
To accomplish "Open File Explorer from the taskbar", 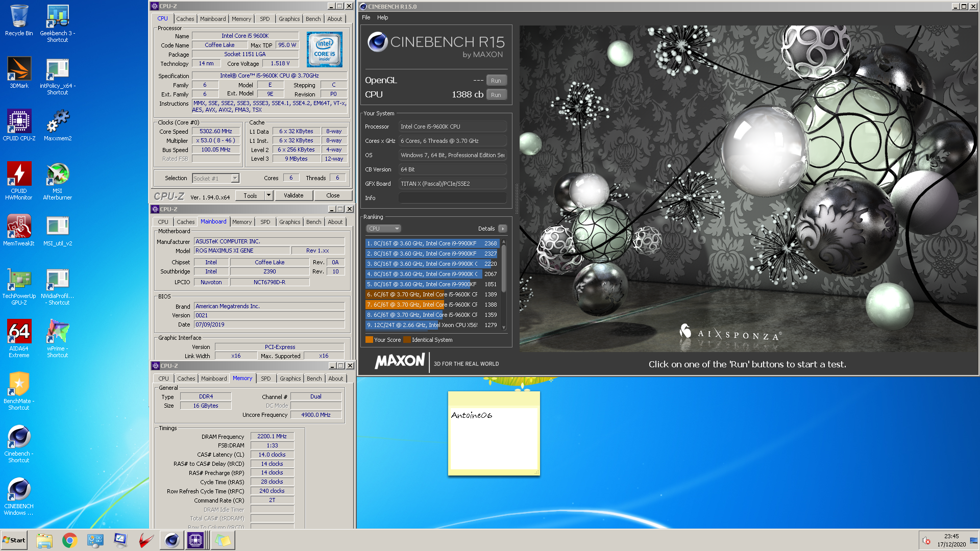I will [44, 540].
